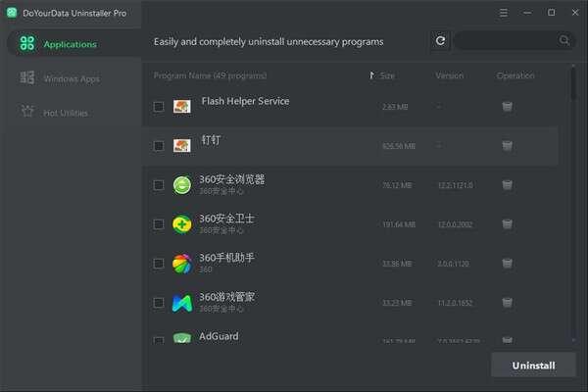Tick the checkbox next to 钉钉
588x392 pixels.
(x=159, y=146)
